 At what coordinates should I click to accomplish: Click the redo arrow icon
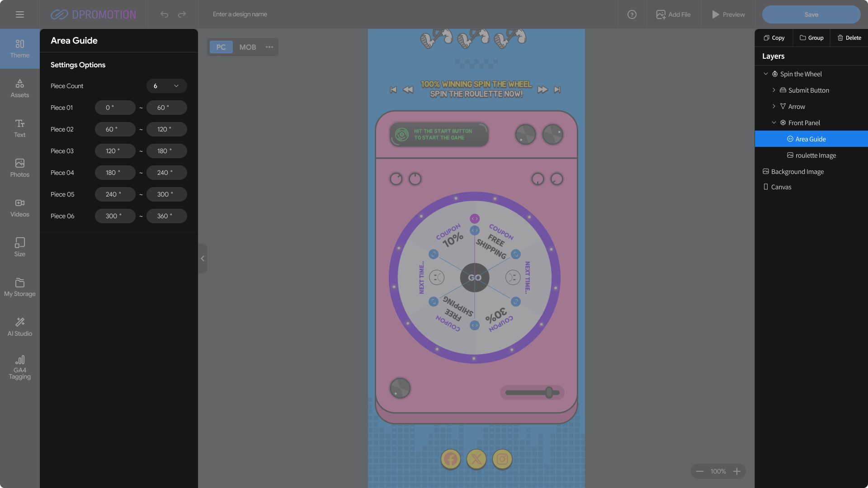pos(182,14)
